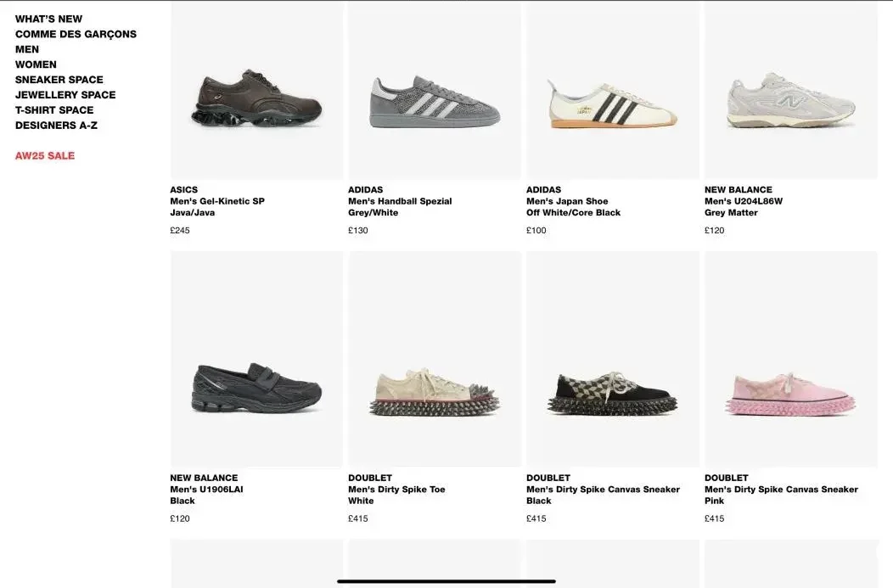
Task: Open the What's New menu item
Action: tap(48, 19)
